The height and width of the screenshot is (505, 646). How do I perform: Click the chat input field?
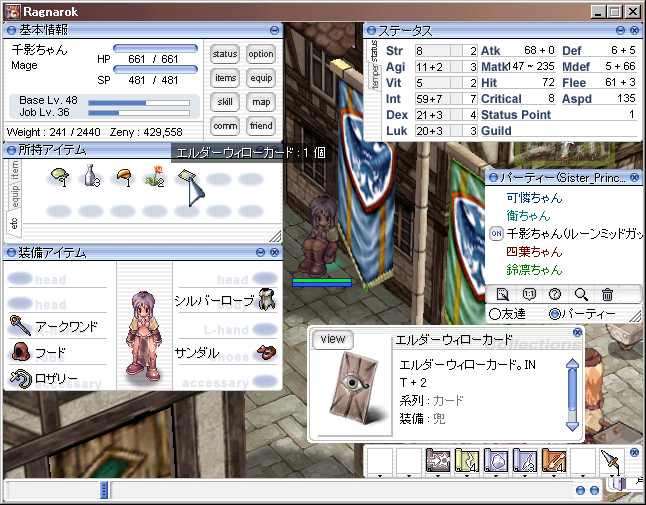pos(340,490)
